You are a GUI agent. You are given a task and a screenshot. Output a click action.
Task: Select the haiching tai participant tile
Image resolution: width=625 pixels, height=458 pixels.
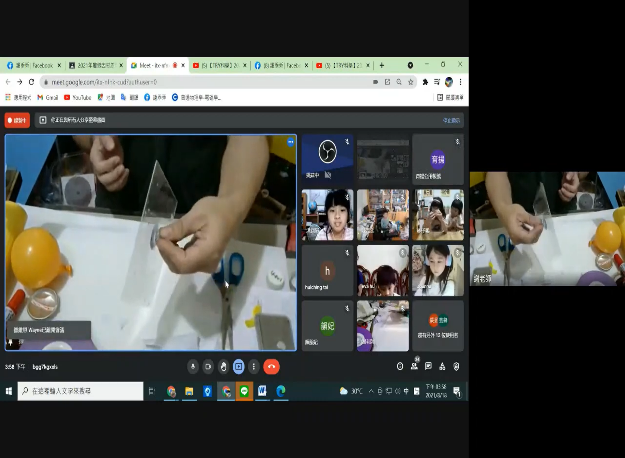coord(327,271)
